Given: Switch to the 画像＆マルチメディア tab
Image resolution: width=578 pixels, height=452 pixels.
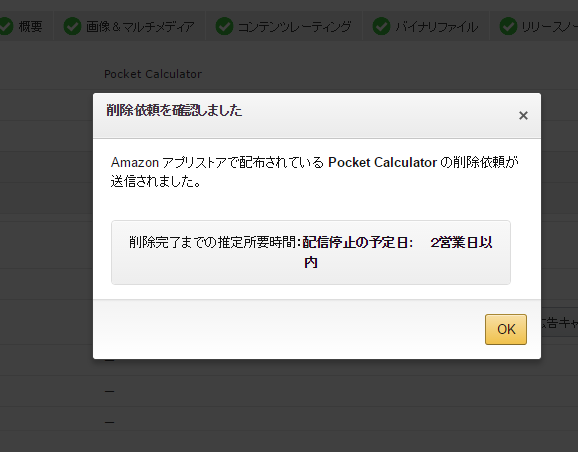Looking at the screenshot, I should click(129, 26).
